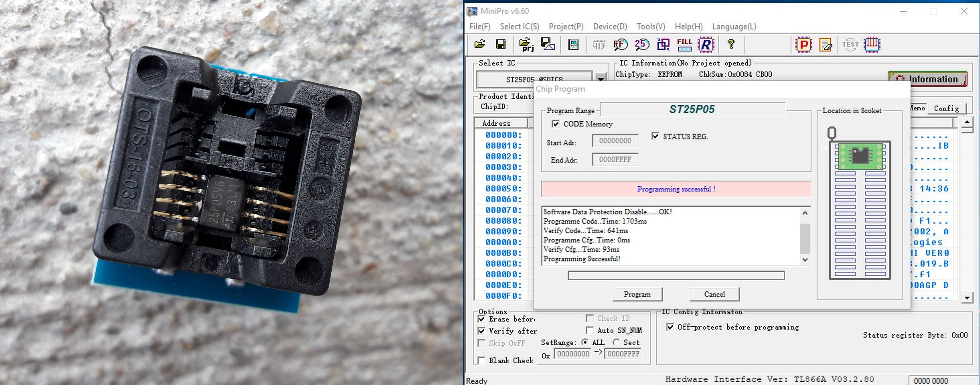980x385 pixels.
Task: Click the red pin-detect chip icon
Action: [x=872, y=45]
